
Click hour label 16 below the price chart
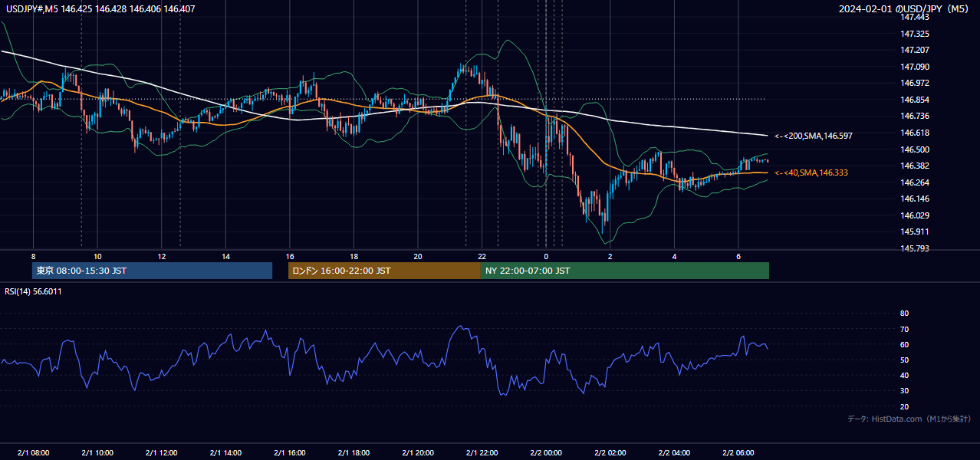click(290, 256)
